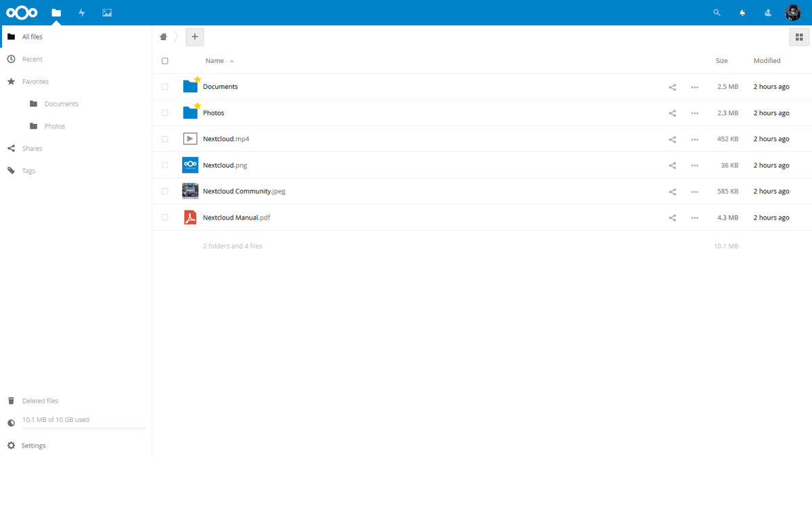Open the Nextcloud Manual.pdf file name
Screen dimensions: 812x508
[x=237, y=217]
